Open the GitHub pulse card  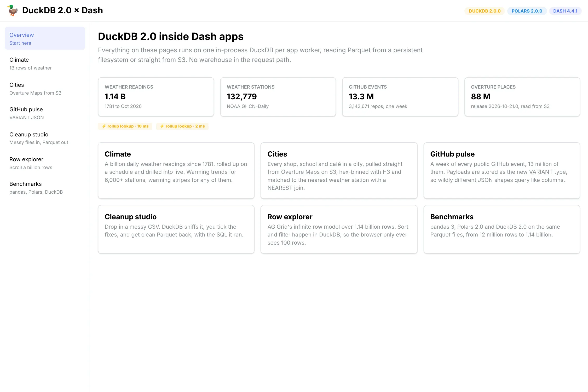[502, 170]
